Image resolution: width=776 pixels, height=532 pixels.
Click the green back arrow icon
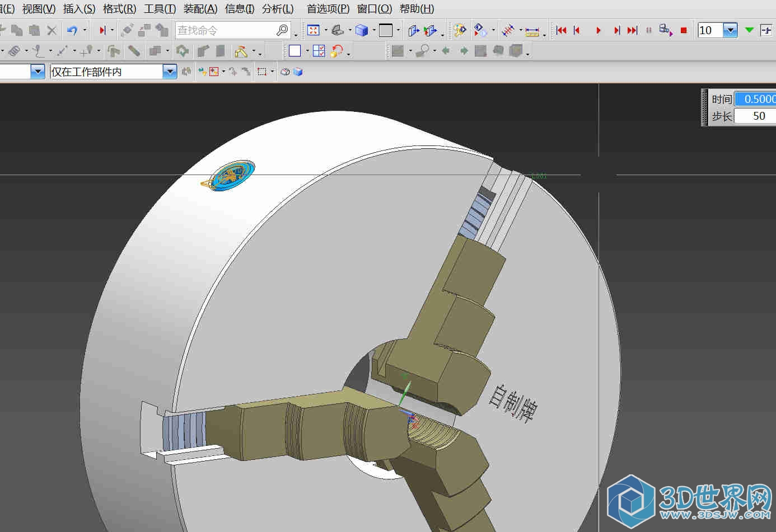tap(446, 51)
